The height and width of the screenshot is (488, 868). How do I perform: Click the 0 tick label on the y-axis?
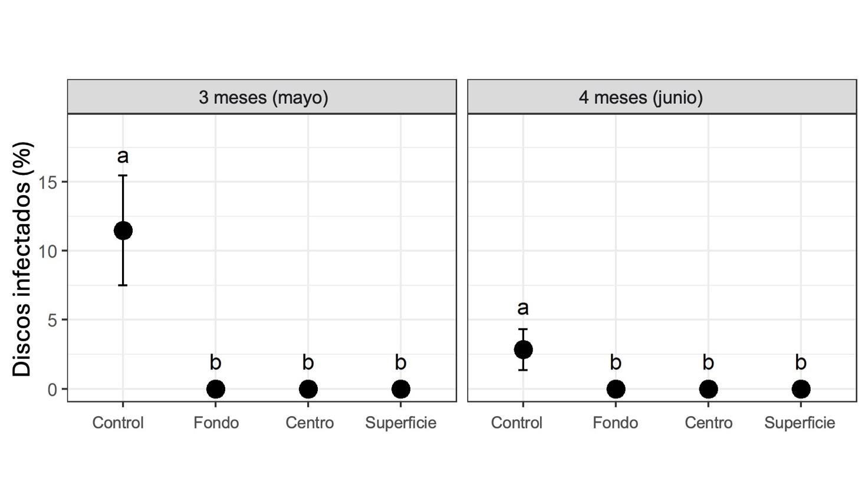click(53, 390)
